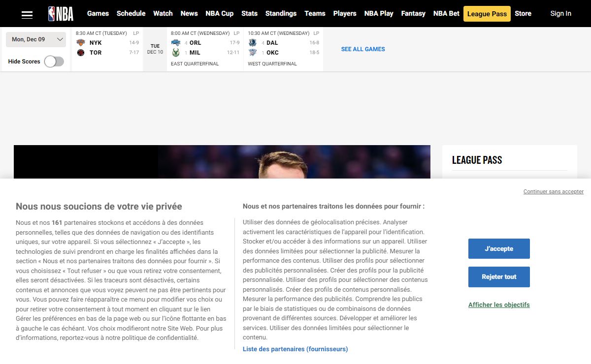Click the J'accepte button
The height and width of the screenshot is (364, 591).
(x=499, y=249)
